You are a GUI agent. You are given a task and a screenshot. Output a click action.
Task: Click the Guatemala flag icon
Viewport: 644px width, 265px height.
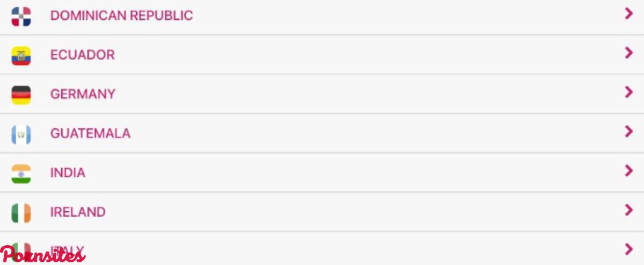[21, 134]
